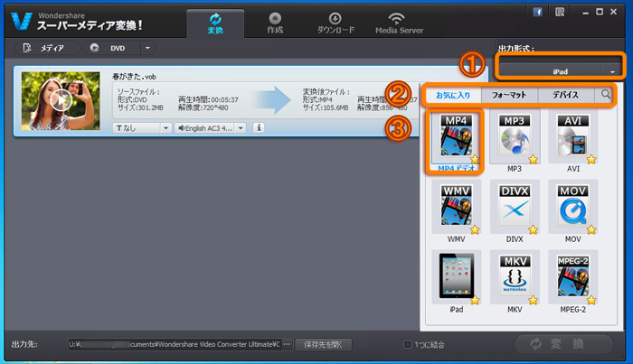Viewport: 633px width, 364px height.
Task: Open the format search magnifier
Action: [x=606, y=94]
